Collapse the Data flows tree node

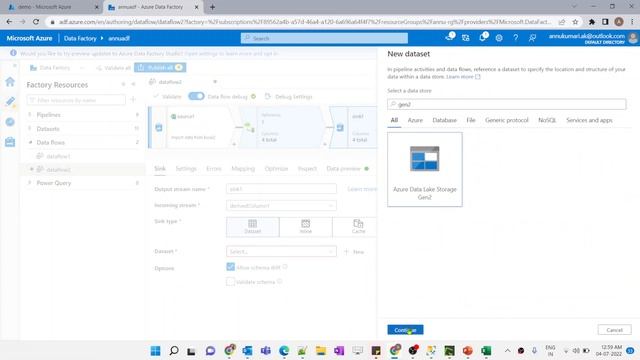coord(30,142)
